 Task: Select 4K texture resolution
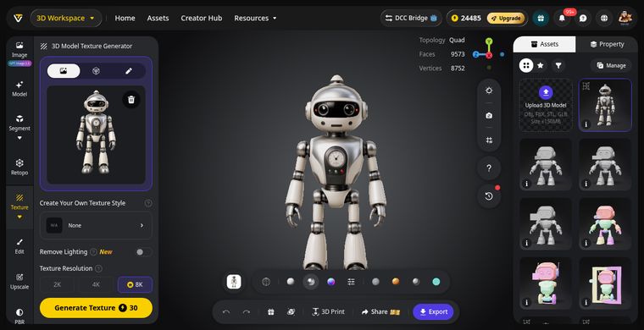pyautogui.click(x=96, y=284)
